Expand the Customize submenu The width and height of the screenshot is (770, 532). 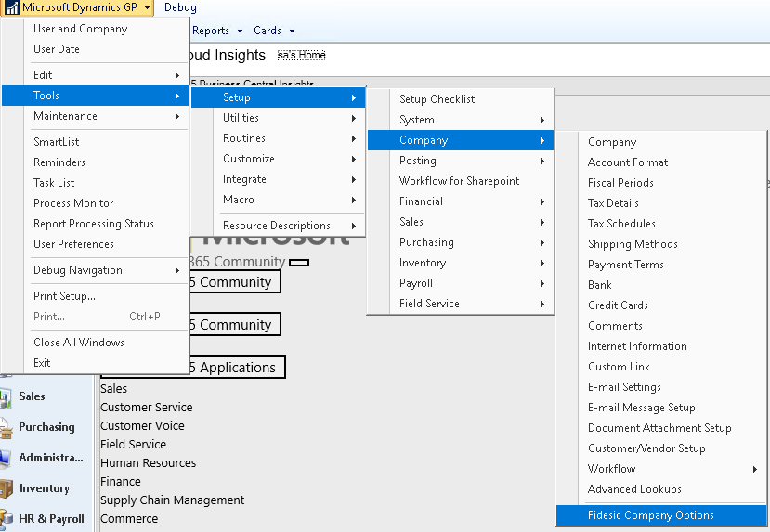point(278,159)
